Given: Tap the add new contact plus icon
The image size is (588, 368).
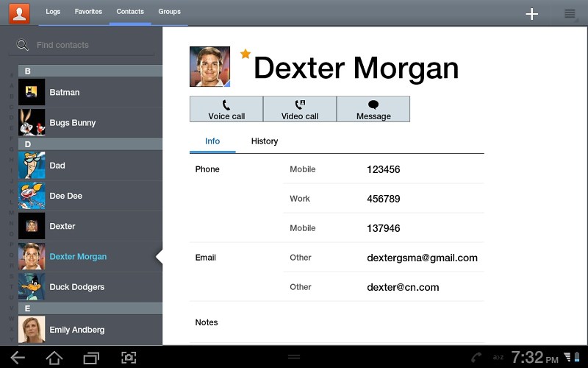Looking at the screenshot, I should pyautogui.click(x=532, y=14).
